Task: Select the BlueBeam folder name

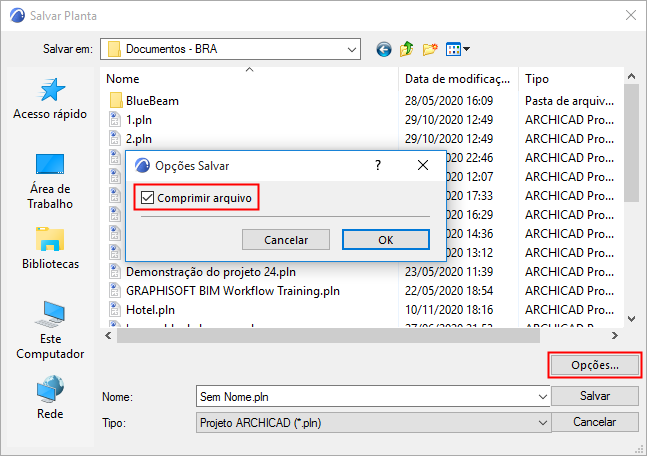Action: 152,101
